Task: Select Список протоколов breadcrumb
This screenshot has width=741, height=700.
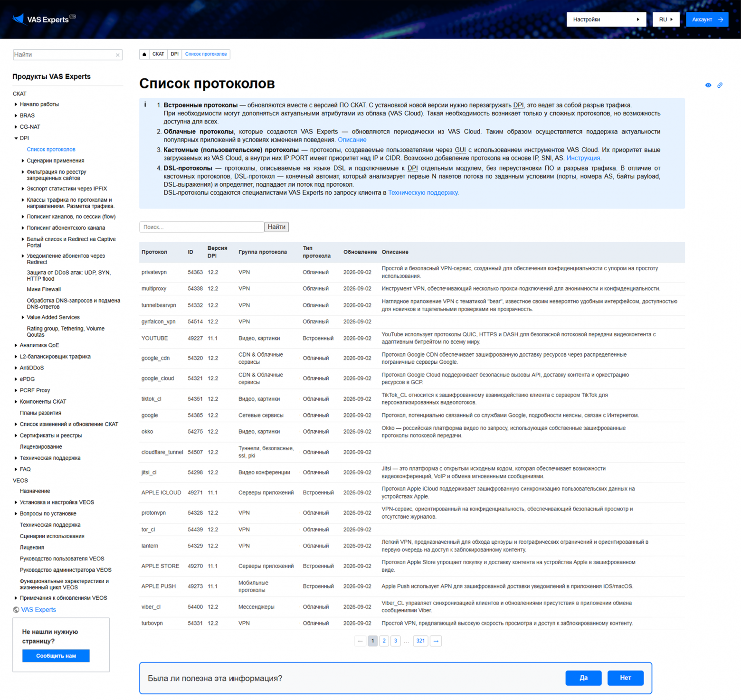Action: [x=206, y=54]
